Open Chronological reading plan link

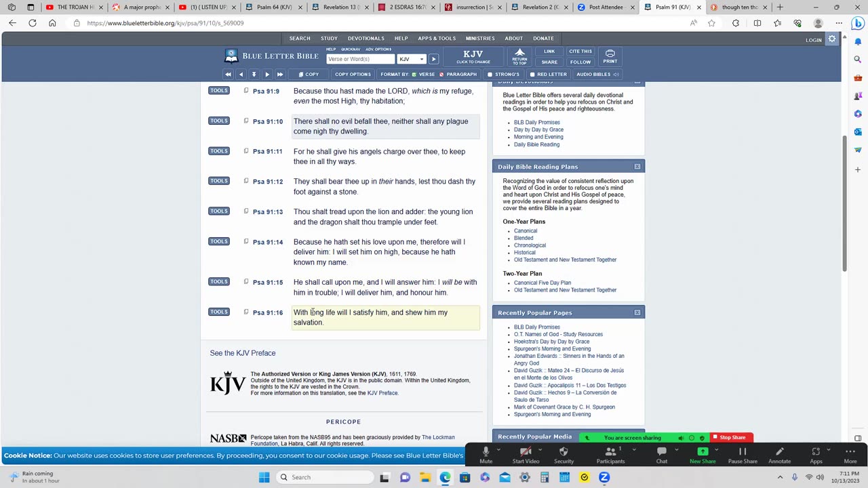point(530,245)
